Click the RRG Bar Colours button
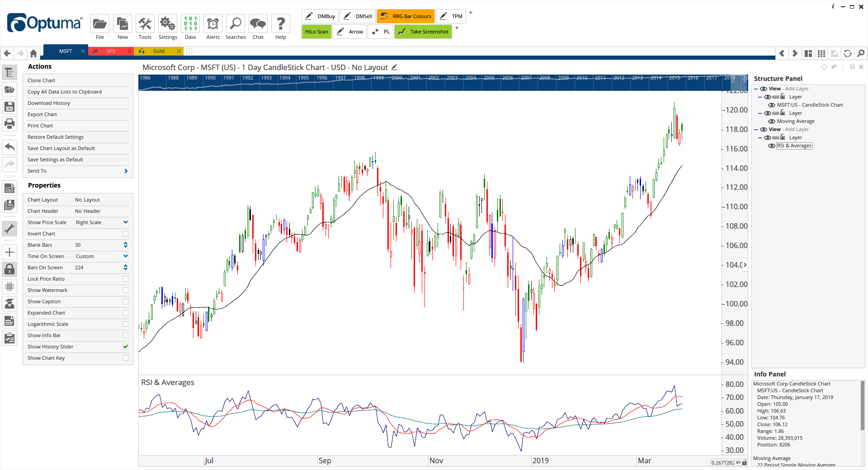The height and width of the screenshot is (470, 868). click(406, 16)
